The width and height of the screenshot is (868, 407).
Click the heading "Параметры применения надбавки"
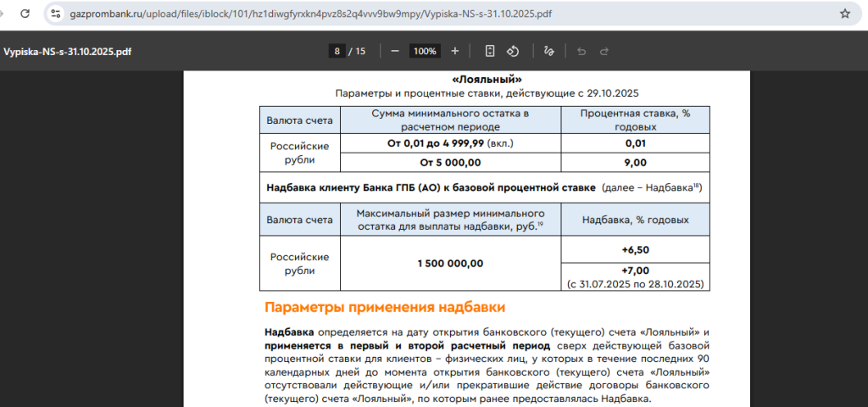click(x=385, y=307)
